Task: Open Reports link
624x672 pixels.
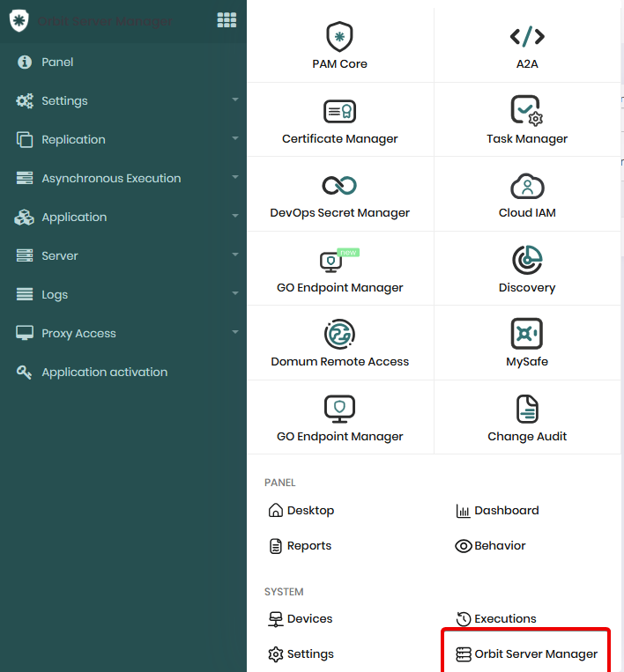Action: 301,546
